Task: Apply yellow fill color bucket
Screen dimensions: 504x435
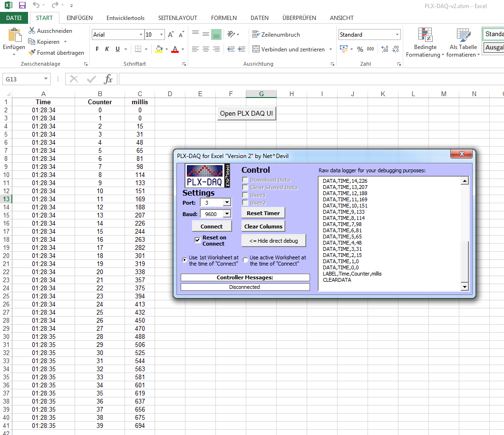Action: [159, 49]
